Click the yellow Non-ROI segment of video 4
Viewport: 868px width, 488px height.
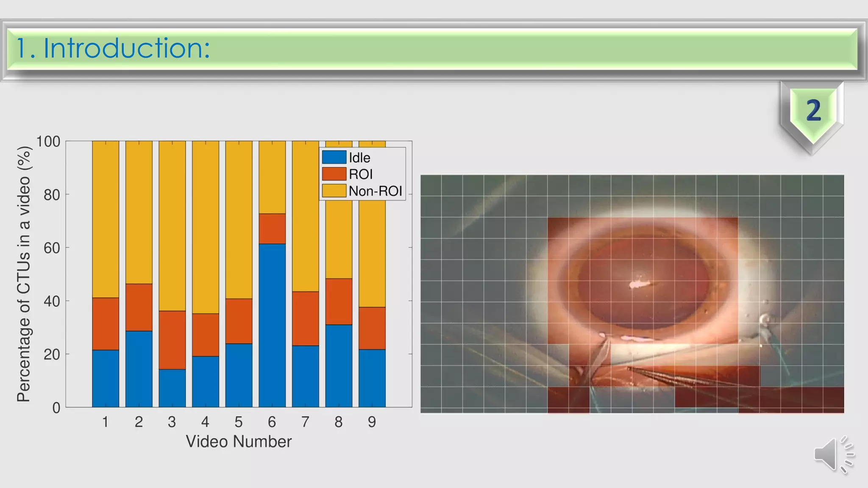(206, 227)
